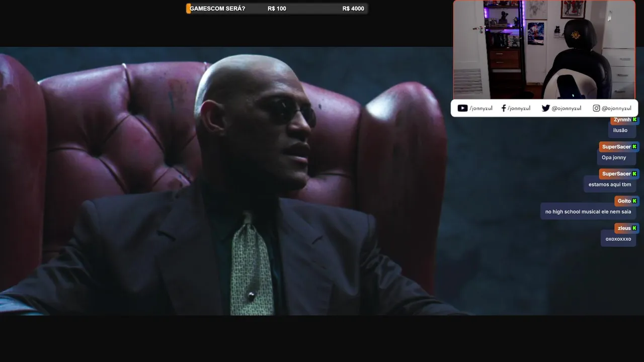Click the GAMESCOM SERÁ? goal progress bar
The width and height of the screenshot is (644, 362).
coord(277,9)
